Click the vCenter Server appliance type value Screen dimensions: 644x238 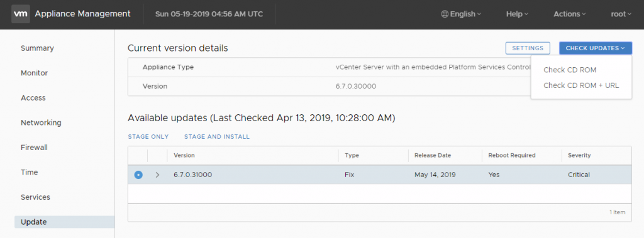click(433, 67)
